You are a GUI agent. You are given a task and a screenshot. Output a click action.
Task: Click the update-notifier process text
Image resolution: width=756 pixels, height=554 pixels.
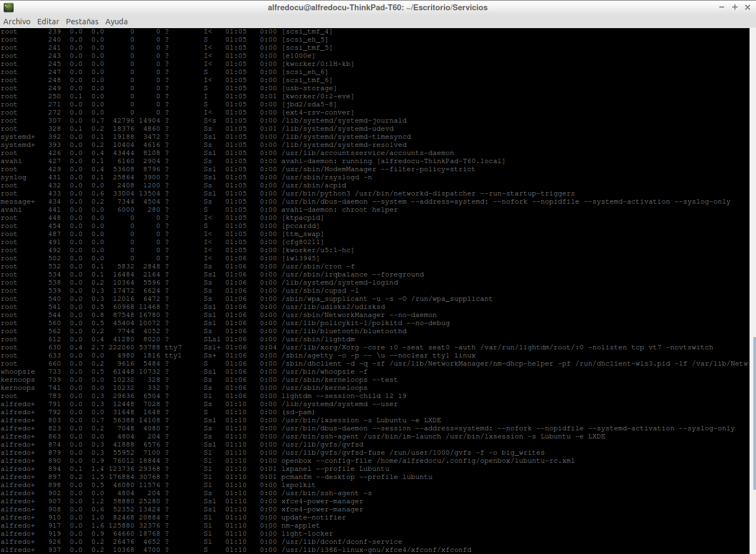point(314,518)
